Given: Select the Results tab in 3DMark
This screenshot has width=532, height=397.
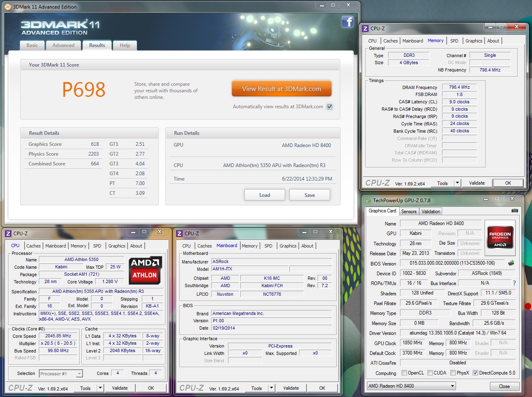Looking at the screenshot, I should point(97,45).
